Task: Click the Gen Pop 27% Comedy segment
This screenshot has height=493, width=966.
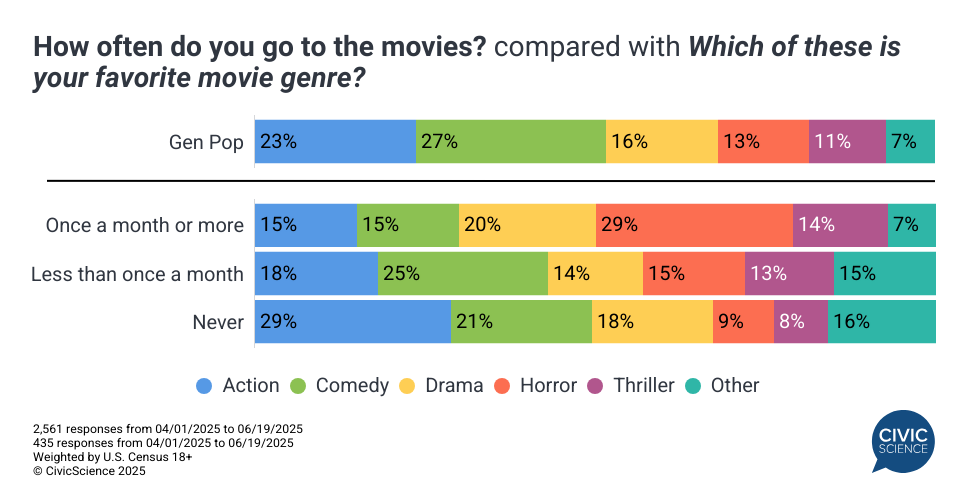Action: [x=510, y=141]
